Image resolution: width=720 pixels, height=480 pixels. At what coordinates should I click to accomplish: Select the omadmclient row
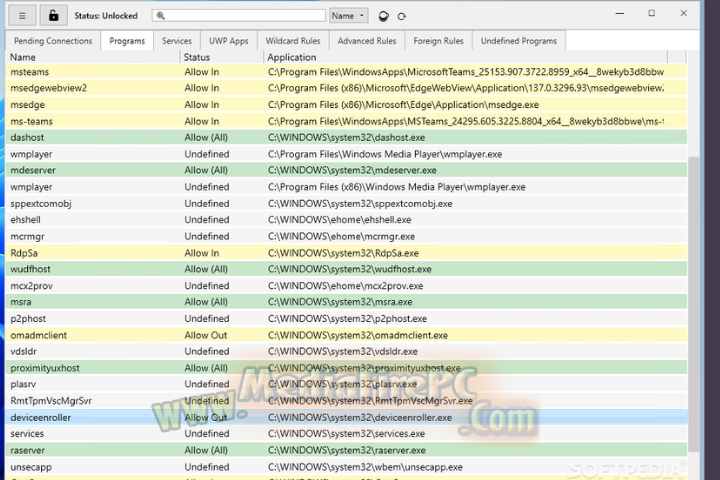347,335
